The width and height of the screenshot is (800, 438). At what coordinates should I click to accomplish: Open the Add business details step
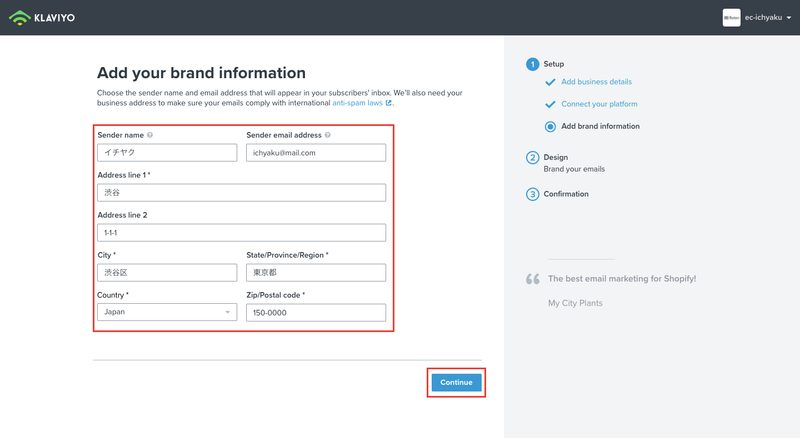coord(596,82)
